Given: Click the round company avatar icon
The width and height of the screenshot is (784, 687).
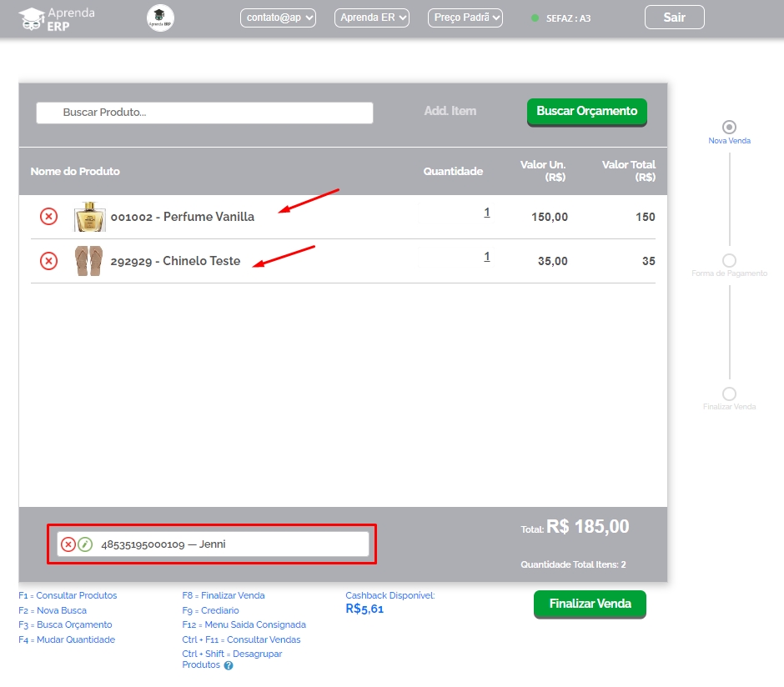Looking at the screenshot, I should 160,18.
